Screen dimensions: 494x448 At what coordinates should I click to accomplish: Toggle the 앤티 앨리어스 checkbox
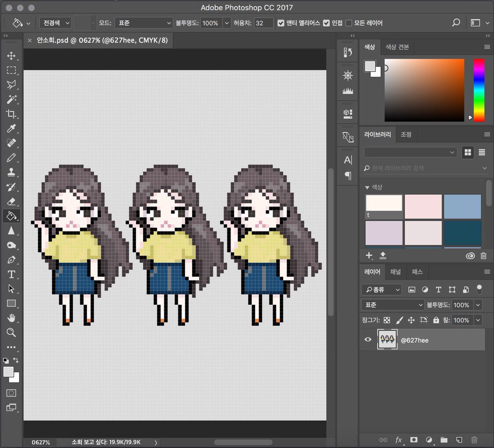[281, 23]
